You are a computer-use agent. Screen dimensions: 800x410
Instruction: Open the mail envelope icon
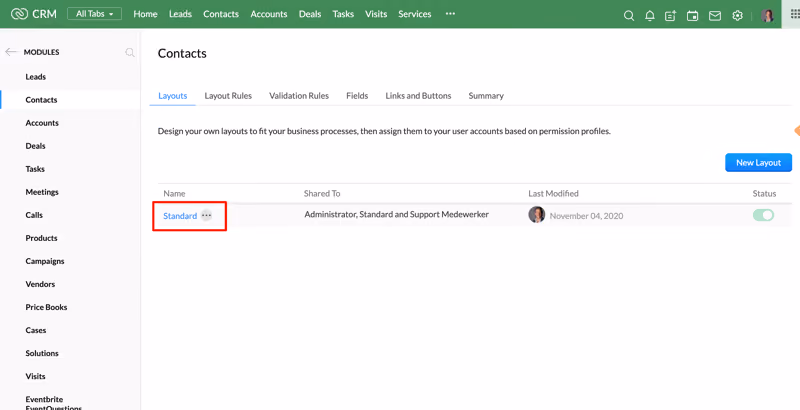pyautogui.click(x=715, y=16)
